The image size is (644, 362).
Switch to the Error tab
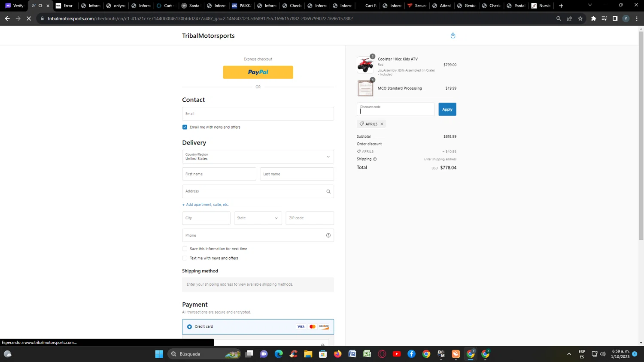point(65,6)
